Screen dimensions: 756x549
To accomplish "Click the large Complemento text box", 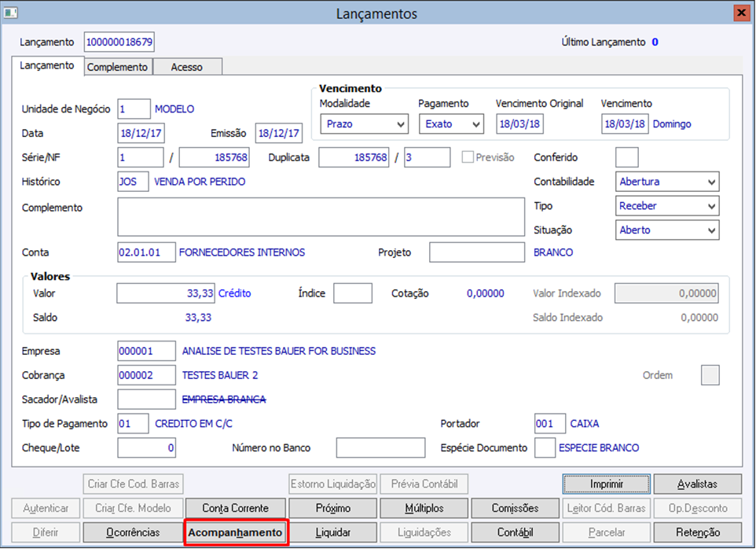I will pyautogui.click(x=321, y=216).
